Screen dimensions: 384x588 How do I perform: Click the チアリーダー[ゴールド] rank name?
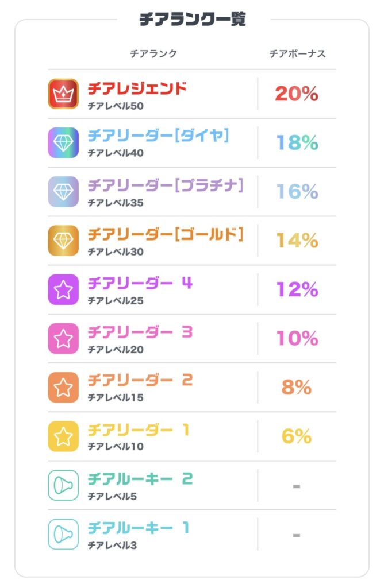pyautogui.click(x=166, y=234)
